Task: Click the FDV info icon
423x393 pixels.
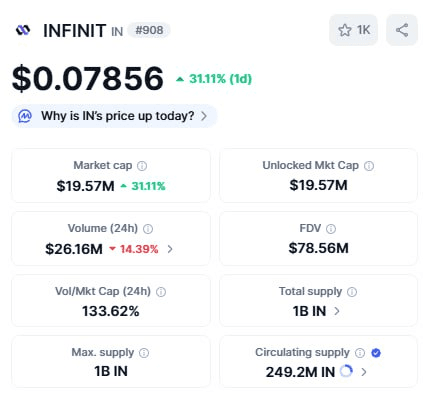Action: pos(331,229)
